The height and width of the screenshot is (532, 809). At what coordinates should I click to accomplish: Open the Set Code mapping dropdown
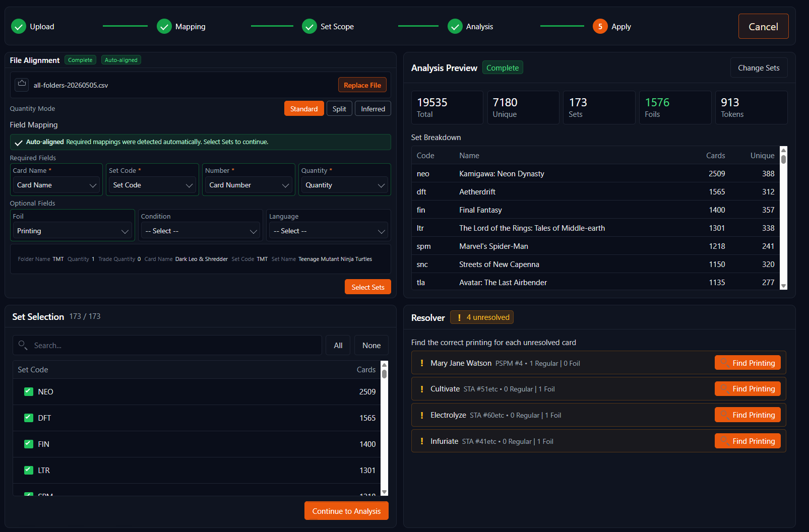153,185
